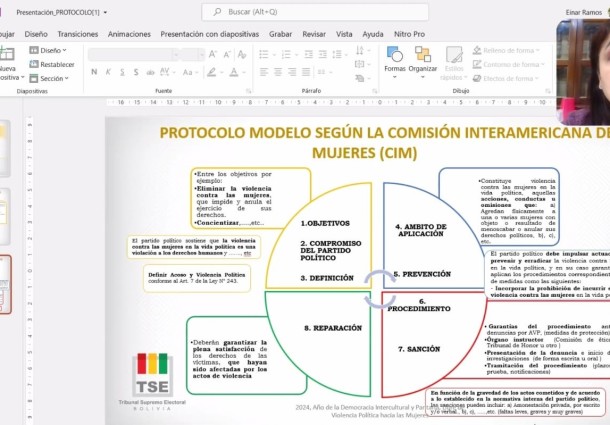Pick the font color swatch (red A)
The image size is (610, 425).
point(233,72)
